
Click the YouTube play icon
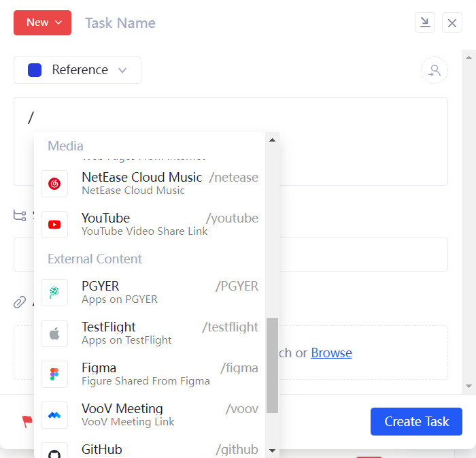point(54,225)
